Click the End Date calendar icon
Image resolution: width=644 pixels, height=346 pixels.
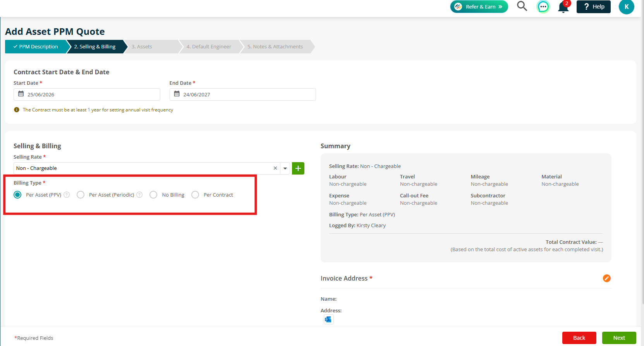[177, 94]
